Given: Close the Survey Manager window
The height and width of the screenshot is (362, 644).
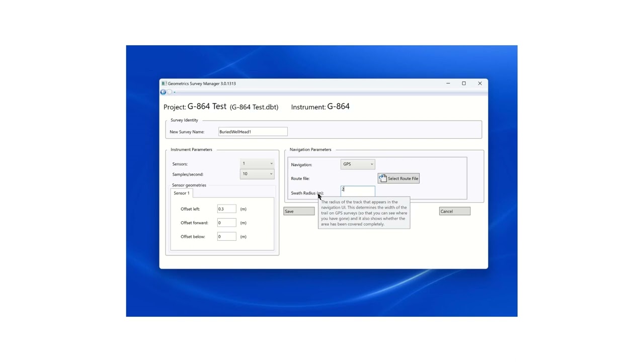Looking at the screenshot, I should [480, 83].
